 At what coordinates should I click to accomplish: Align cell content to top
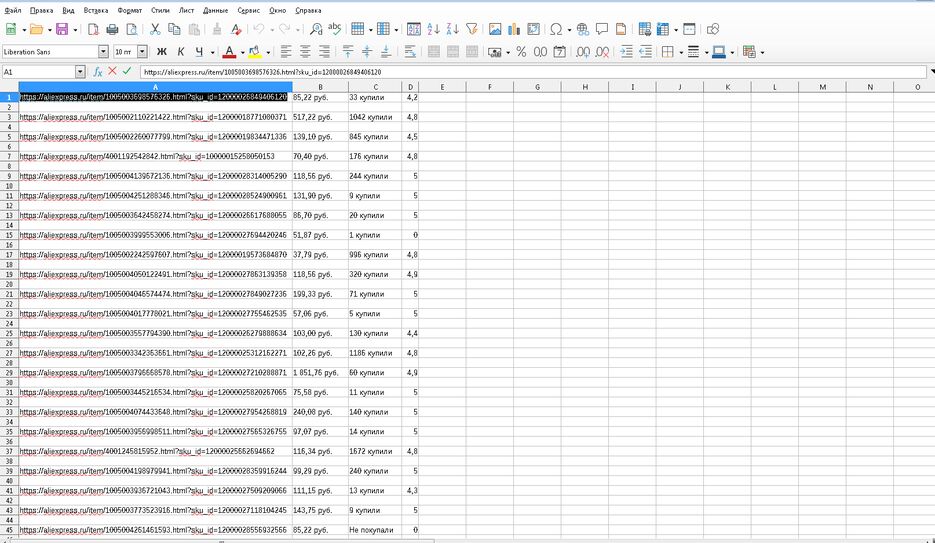(x=348, y=52)
